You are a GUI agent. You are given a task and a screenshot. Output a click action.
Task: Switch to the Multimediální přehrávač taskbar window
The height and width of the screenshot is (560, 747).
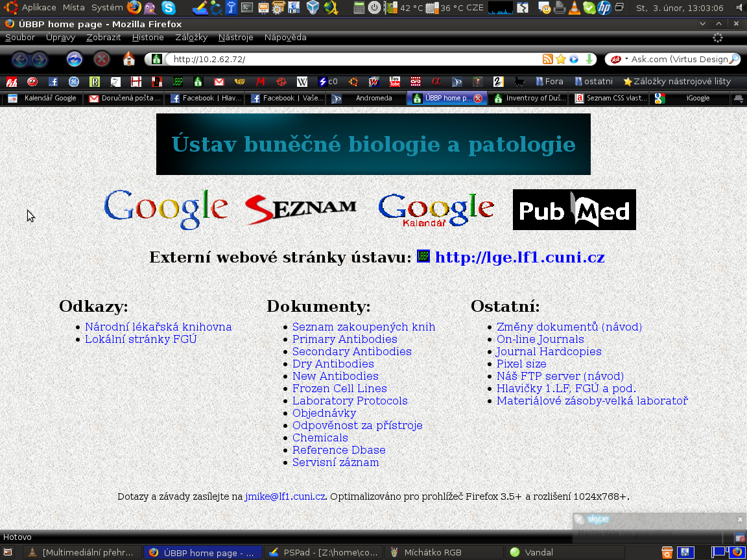(82, 553)
